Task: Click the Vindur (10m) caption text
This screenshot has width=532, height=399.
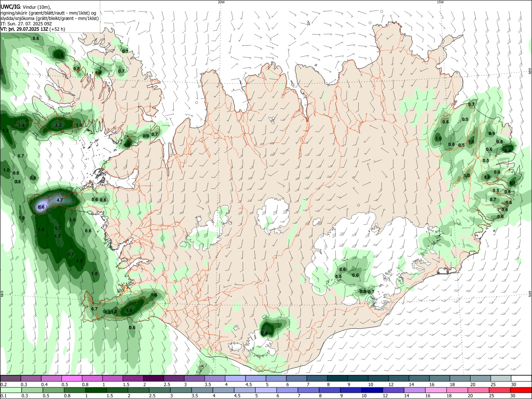Action: pyautogui.click(x=37, y=7)
